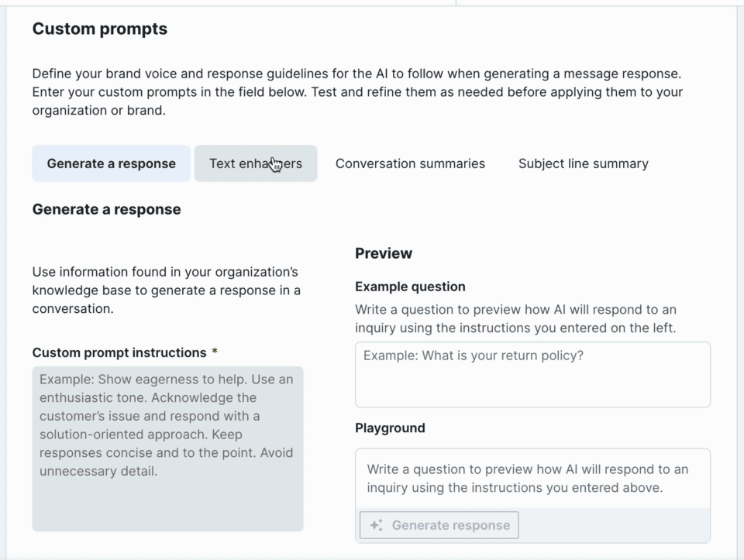This screenshot has width=744, height=560.
Task: Click the Custom prompts page heading
Action: [100, 29]
